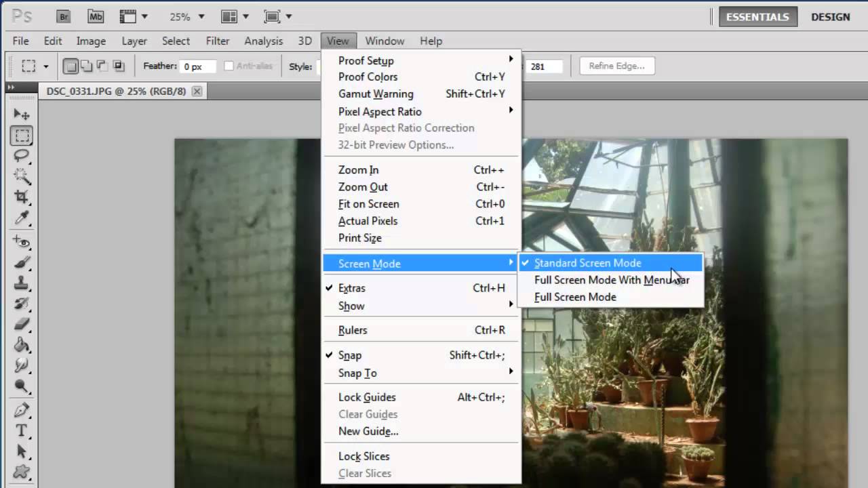The image size is (868, 488).
Task: Click the Refine Edge button
Action: 616,65
